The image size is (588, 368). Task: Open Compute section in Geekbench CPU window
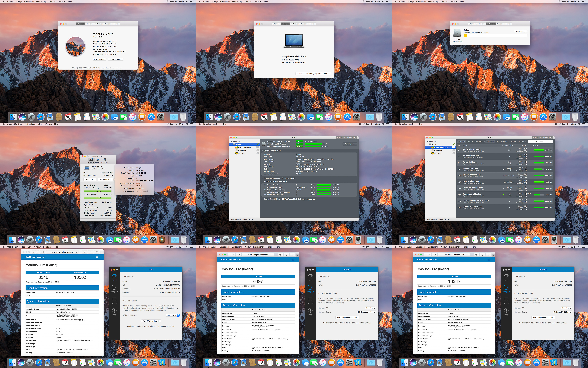click(x=114, y=289)
